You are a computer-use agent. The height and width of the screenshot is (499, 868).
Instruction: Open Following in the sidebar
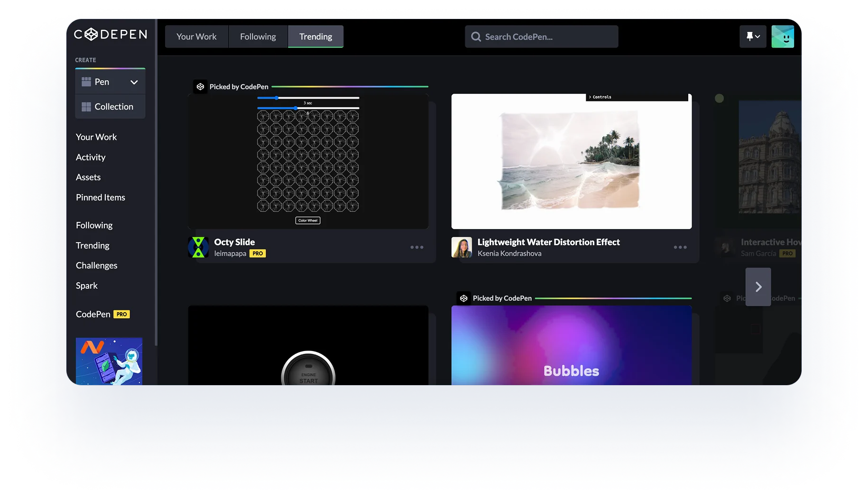click(x=94, y=225)
